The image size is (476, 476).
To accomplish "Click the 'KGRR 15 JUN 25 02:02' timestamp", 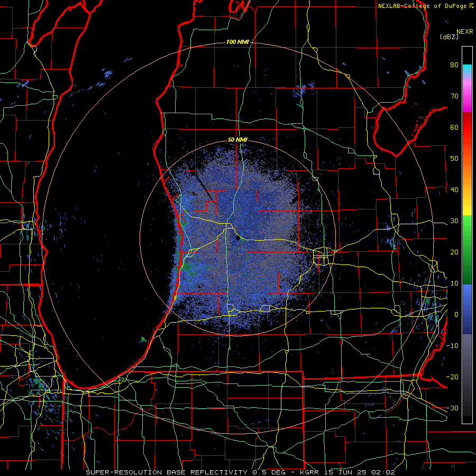I will click(x=347, y=472).
